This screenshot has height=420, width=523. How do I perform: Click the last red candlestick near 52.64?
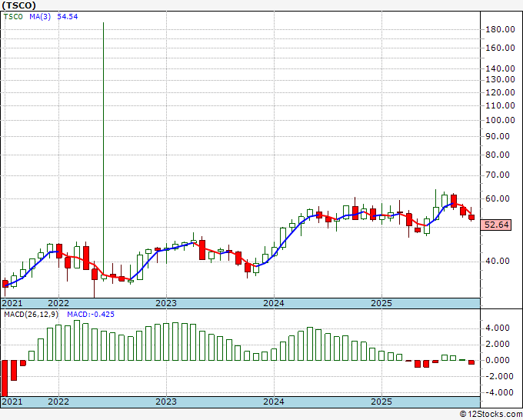[x=471, y=218]
